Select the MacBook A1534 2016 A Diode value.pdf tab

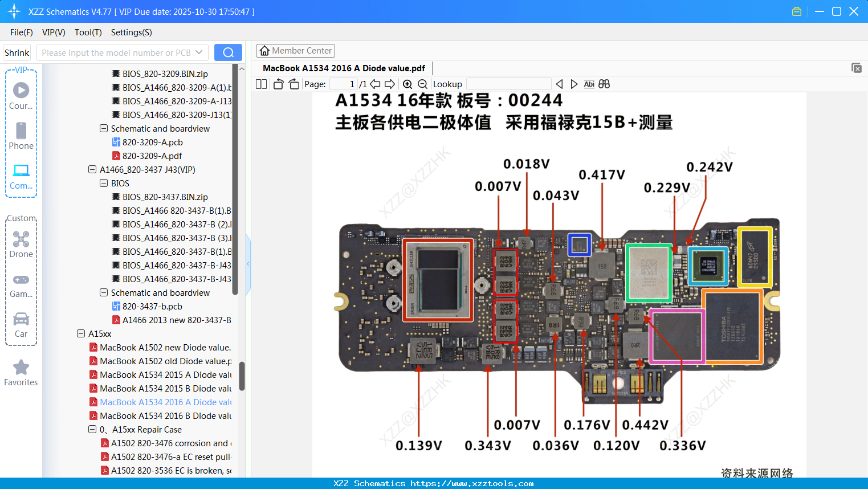[344, 68]
